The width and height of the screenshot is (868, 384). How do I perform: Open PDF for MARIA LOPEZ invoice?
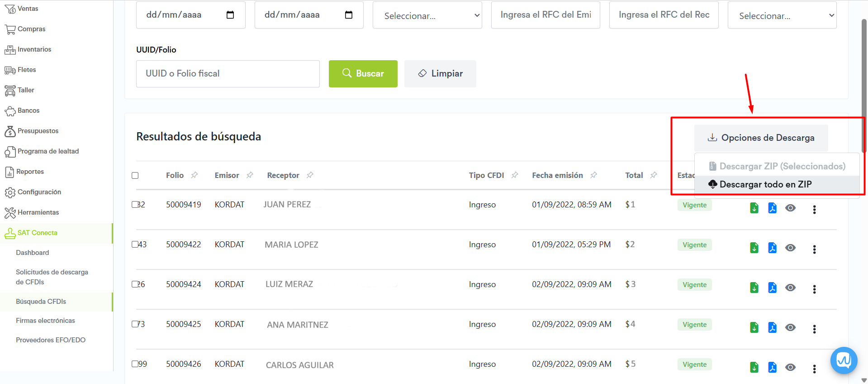coord(772,248)
